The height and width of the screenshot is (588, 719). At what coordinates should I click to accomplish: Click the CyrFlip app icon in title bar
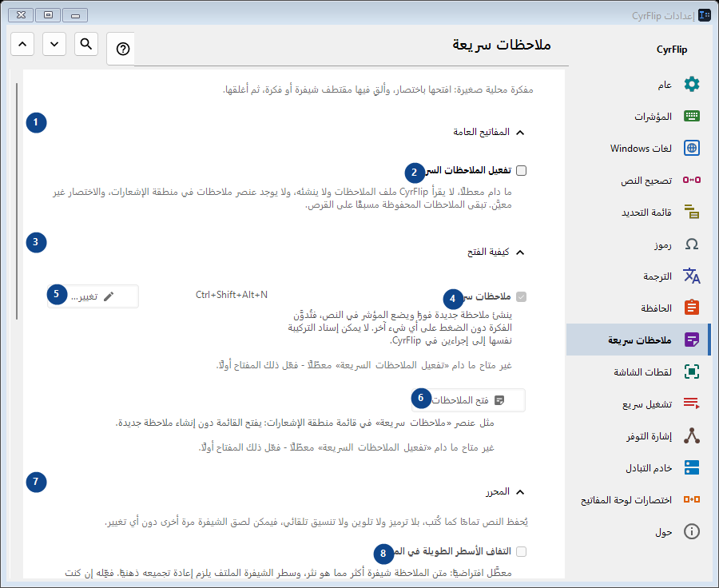click(x=705, y=15)
